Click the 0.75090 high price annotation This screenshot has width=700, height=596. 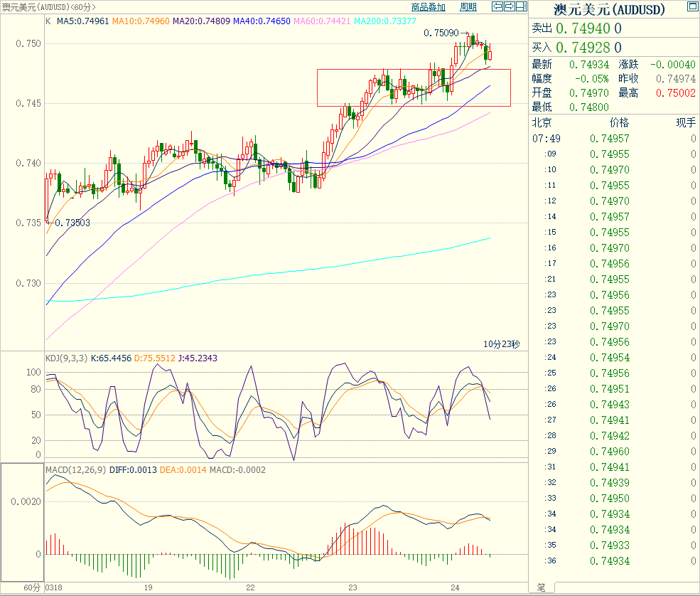coord(441,33)
